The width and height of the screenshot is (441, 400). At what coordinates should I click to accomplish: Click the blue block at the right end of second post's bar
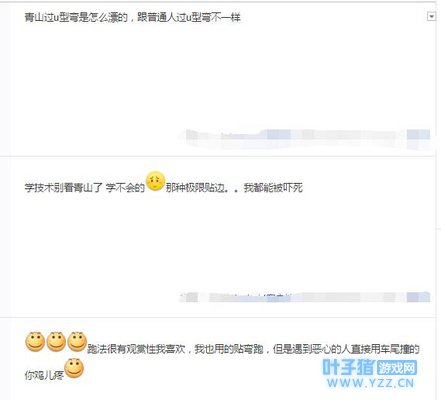(418, 297)
